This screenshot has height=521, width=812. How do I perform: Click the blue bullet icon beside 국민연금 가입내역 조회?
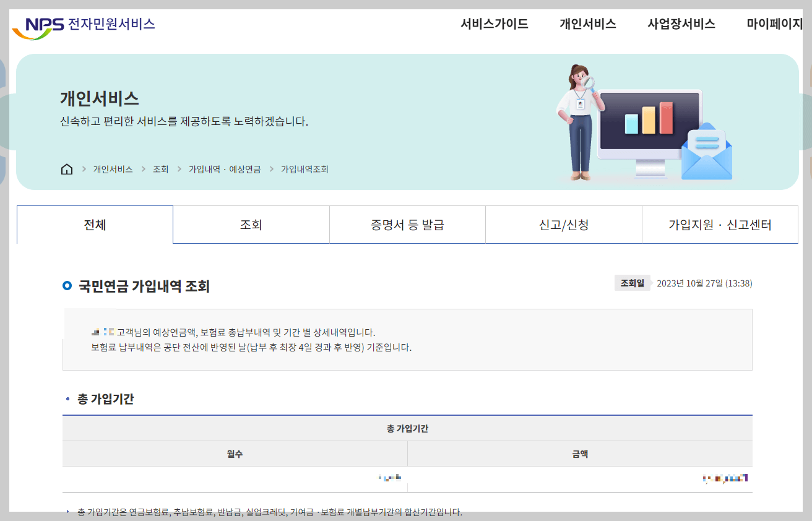pos(67,286)
